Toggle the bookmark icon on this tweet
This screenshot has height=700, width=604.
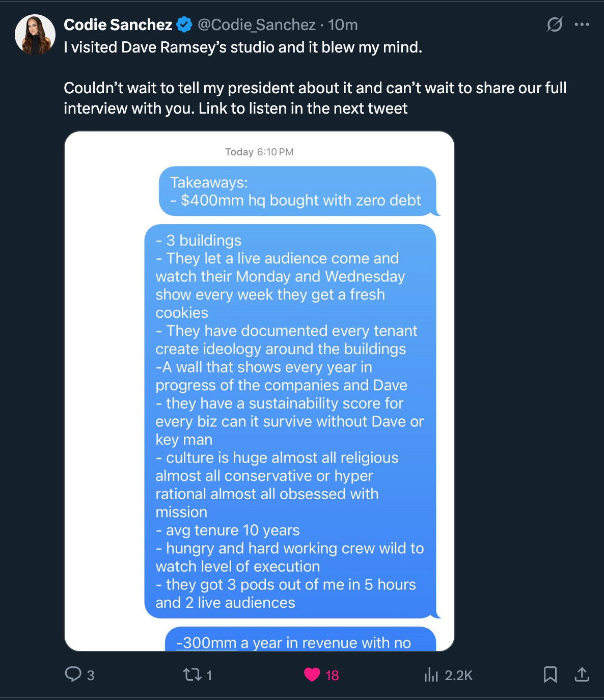[550, 675]
